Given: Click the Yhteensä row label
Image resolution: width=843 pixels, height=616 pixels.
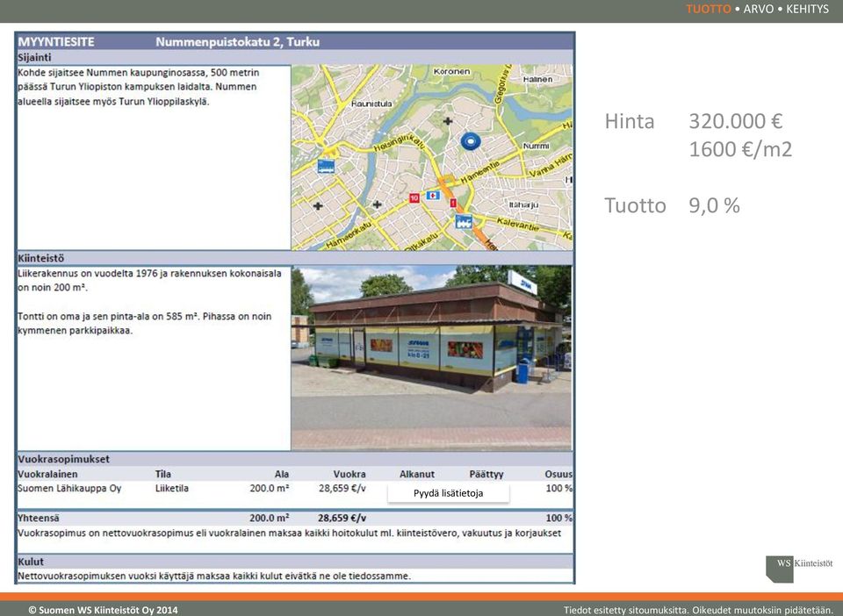Looking at the screenshot, I should pos(39,519).
